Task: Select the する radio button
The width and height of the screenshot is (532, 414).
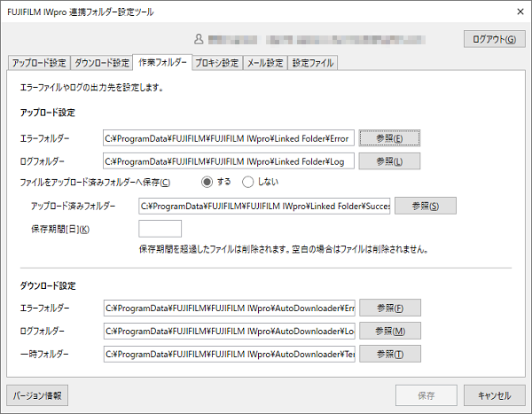Action: tap(207, 182)
